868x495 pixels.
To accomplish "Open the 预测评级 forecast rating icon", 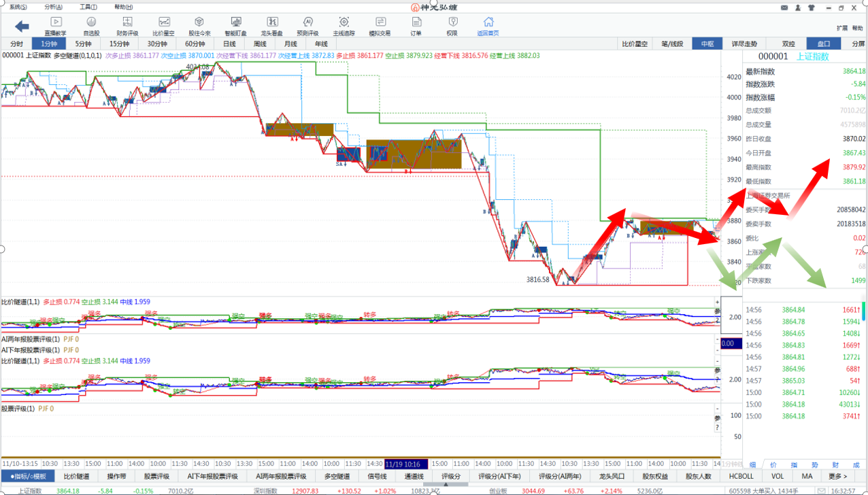I will tap(307, 26).
